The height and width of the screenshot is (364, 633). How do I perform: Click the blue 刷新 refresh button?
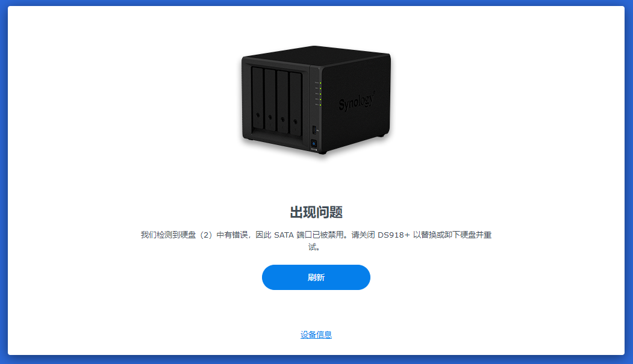coord(316,277)
